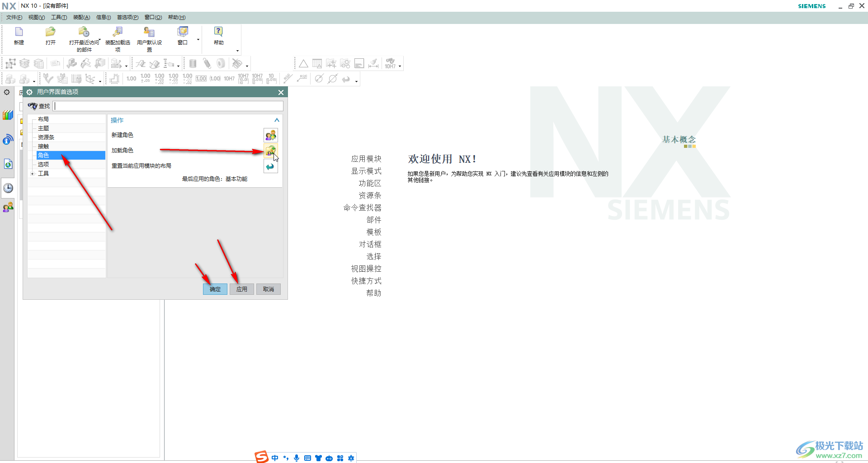Open 应用模块 welcome page link
This screenshot has width=868, height=463.
tap(366, 159)
